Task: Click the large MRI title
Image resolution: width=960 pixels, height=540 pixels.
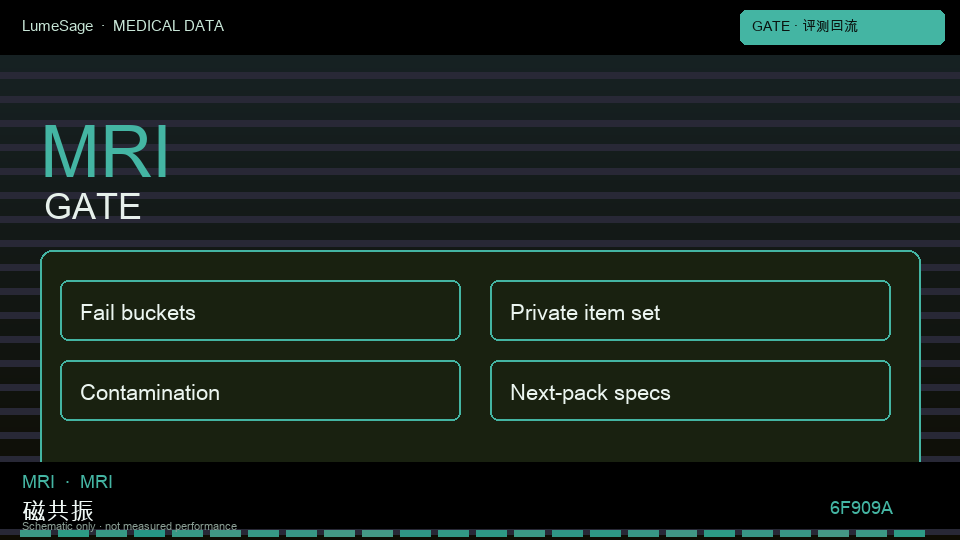Action: click(x=105, y=151)
